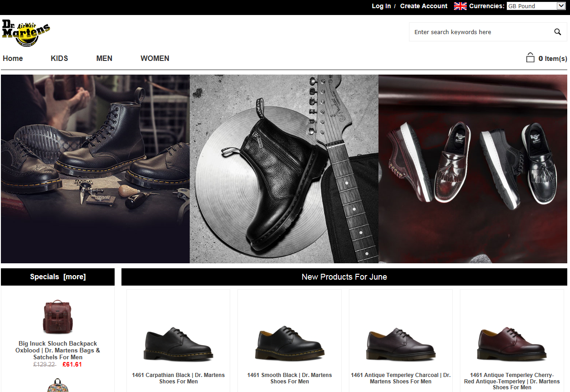570x392 pixels.
Task: Click the UK flag currency icon
Action: (x=460, y=6)
